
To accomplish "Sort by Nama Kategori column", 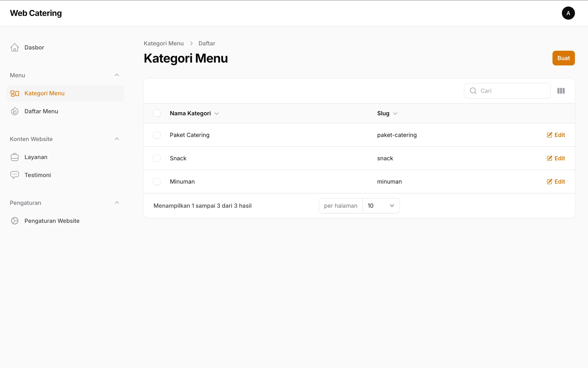I will point(194,113).
